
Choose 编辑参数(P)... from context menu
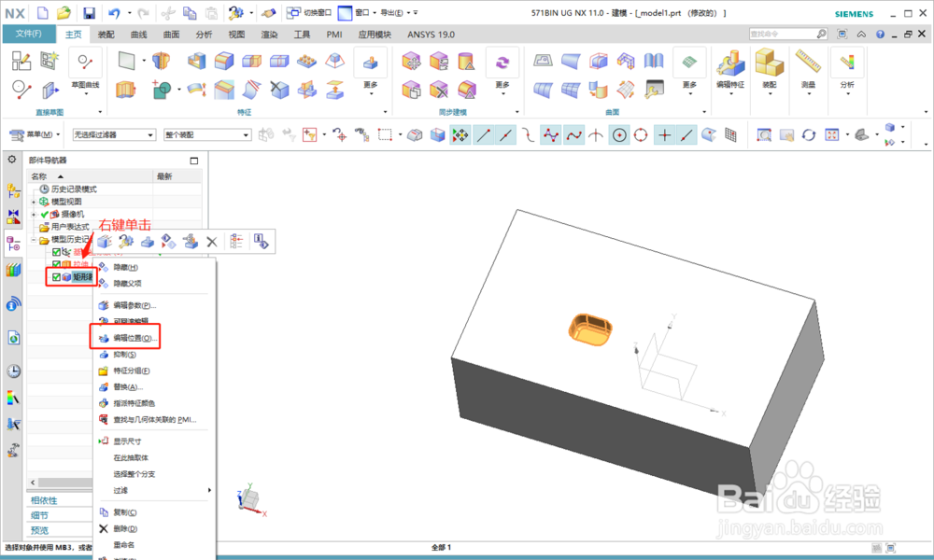point(134,305)
